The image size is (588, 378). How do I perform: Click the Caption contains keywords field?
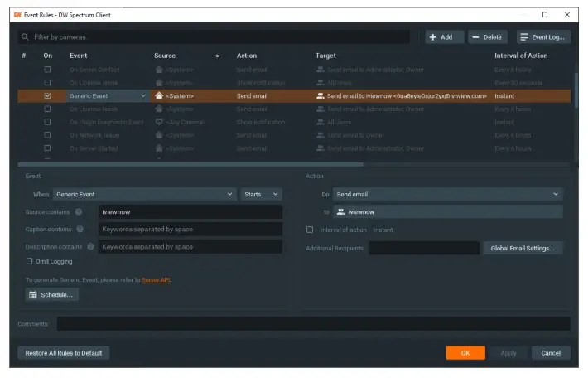point(190,229)
